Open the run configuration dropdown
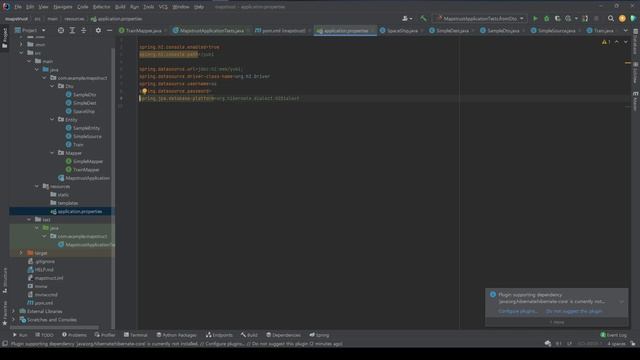The image size is (640, 360). [480, 18]
